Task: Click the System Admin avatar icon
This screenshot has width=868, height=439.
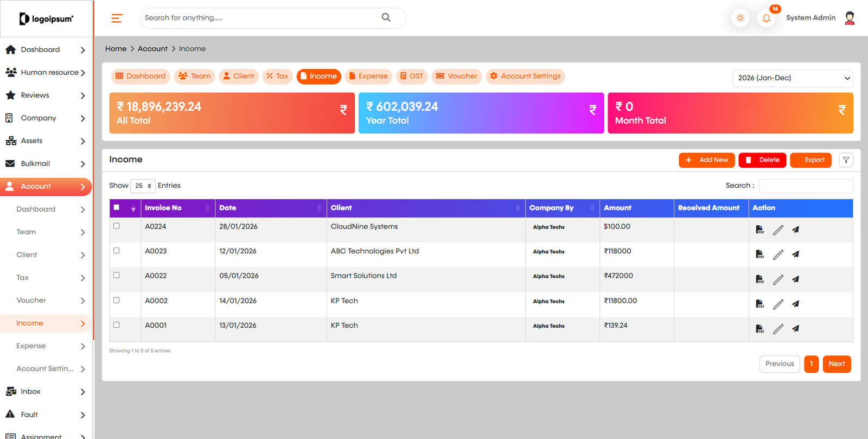Action: pyautogui.click(x=850, y=18)
